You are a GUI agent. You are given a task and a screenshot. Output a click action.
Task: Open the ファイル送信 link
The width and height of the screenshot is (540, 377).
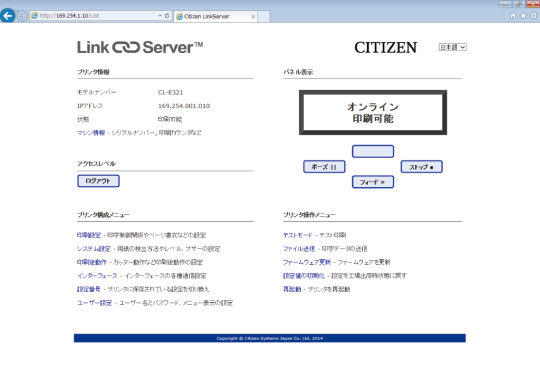coord(299,249)
